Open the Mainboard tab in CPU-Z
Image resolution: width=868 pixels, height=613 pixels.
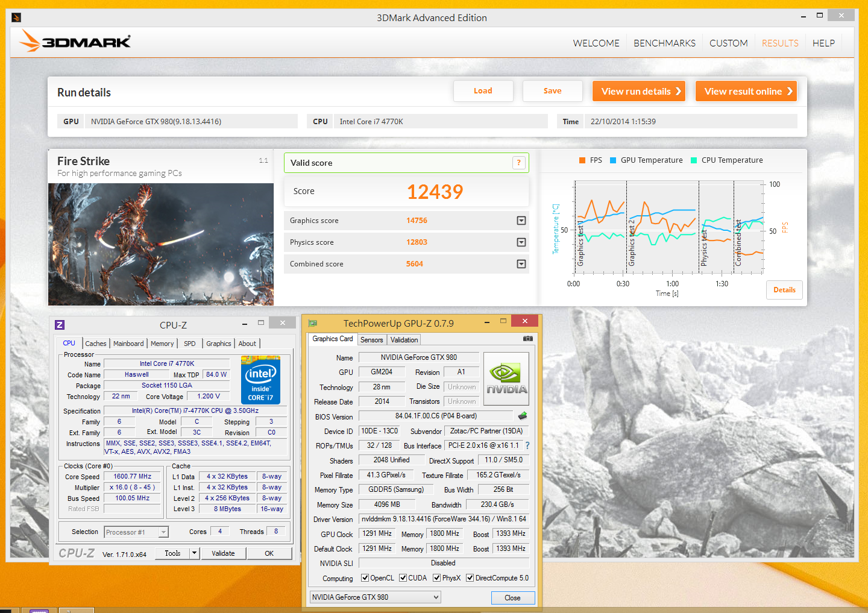(x=128, y=344)
